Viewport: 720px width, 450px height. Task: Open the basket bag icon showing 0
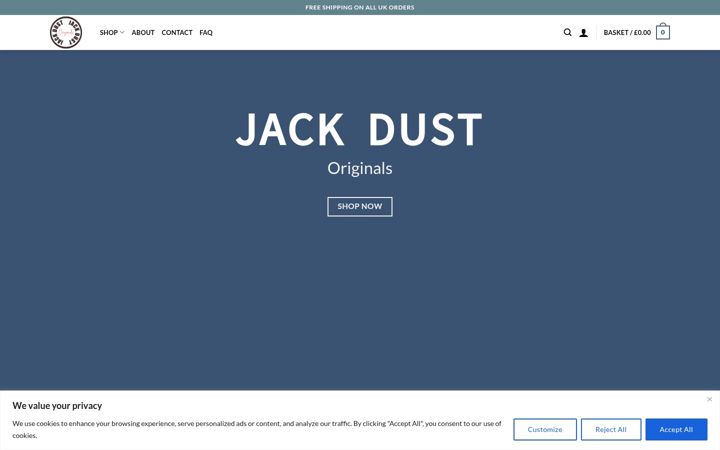(x=663, y=32)
